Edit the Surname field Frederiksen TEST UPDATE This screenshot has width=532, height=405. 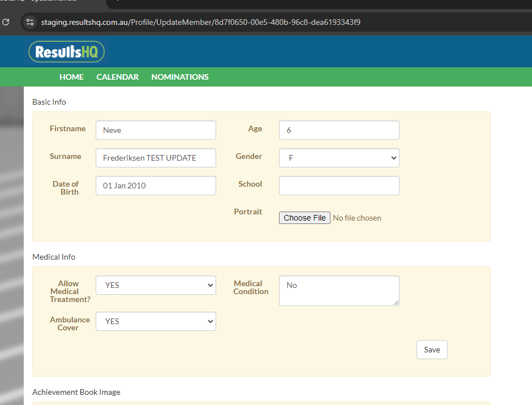point(156,158)
